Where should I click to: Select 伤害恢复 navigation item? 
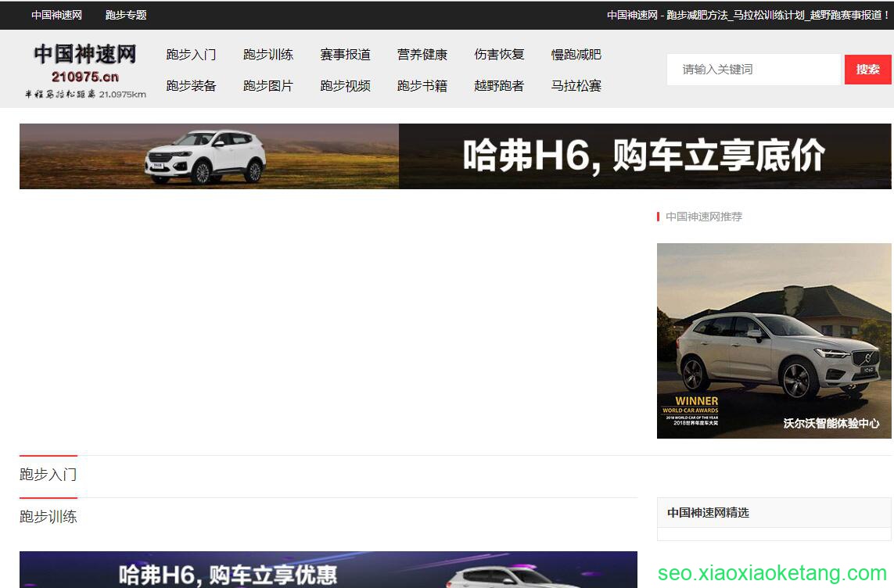point(499,55)
